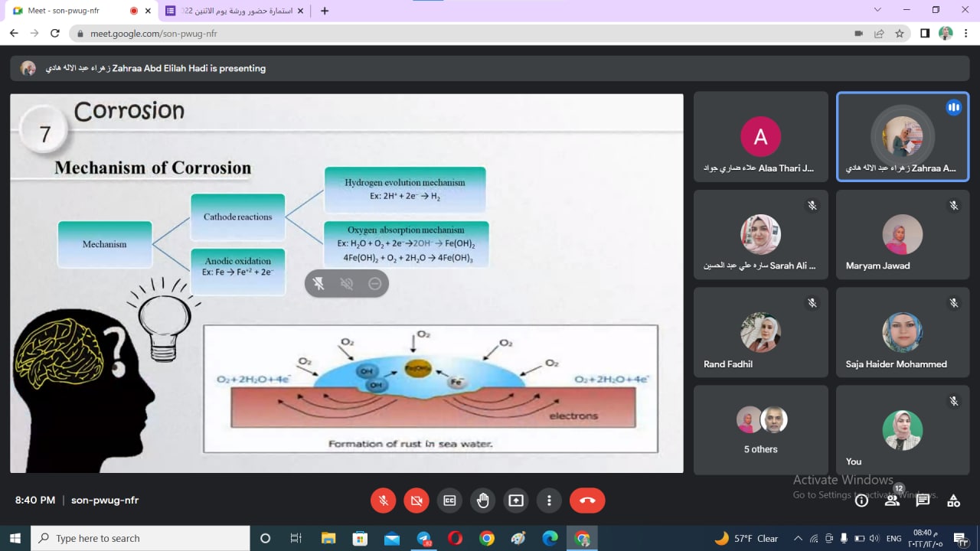This screenshot has height=551, width=980.
Task: Leave the call with red hang-up button
Action: point(587,500)
